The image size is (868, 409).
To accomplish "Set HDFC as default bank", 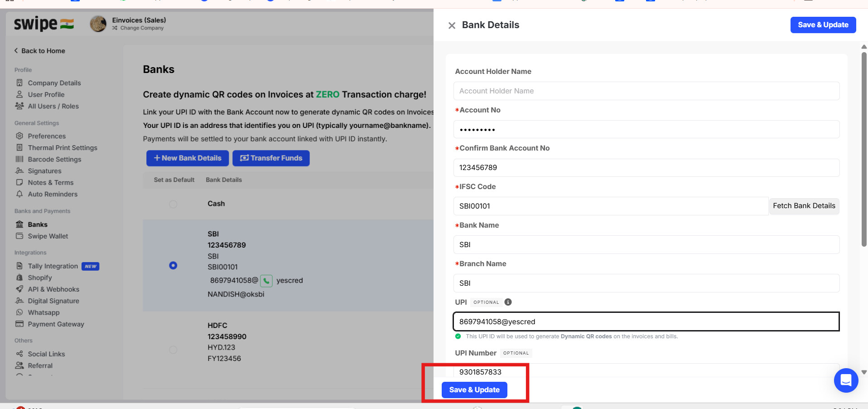I will tap(173, 350).
